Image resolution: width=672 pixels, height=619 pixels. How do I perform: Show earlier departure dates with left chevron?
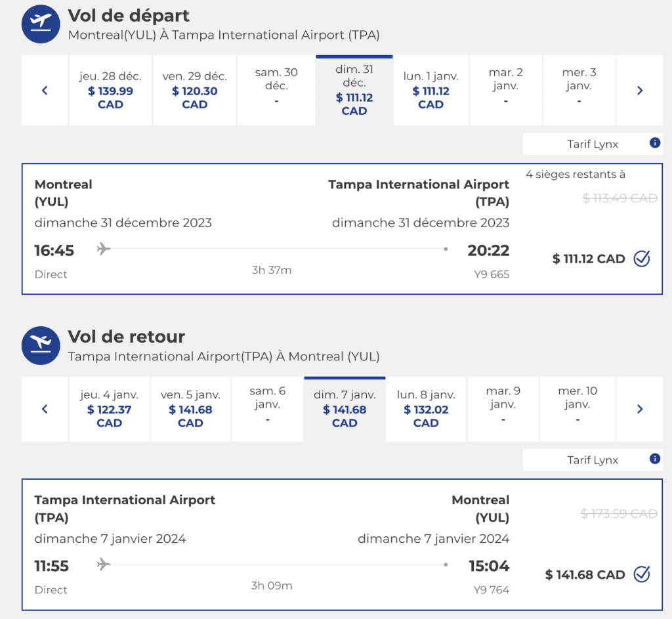point(45,91)
